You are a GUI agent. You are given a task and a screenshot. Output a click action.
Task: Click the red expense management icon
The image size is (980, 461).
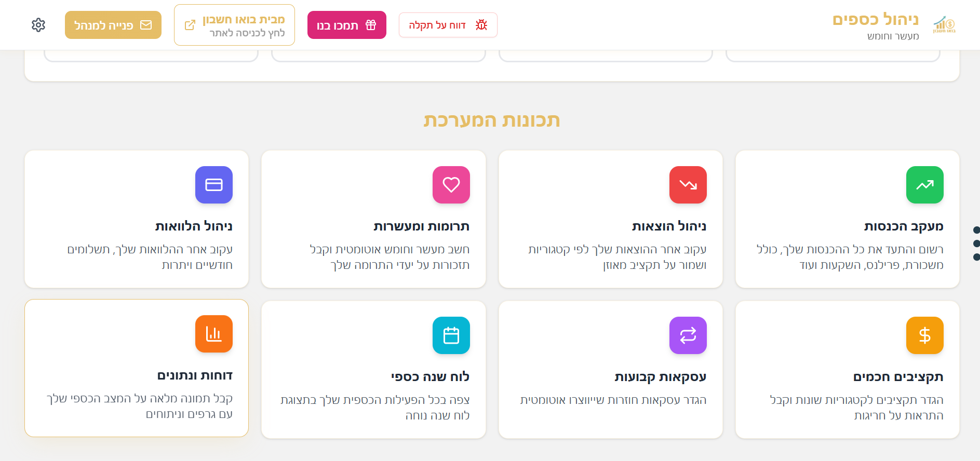click(688, 185)
